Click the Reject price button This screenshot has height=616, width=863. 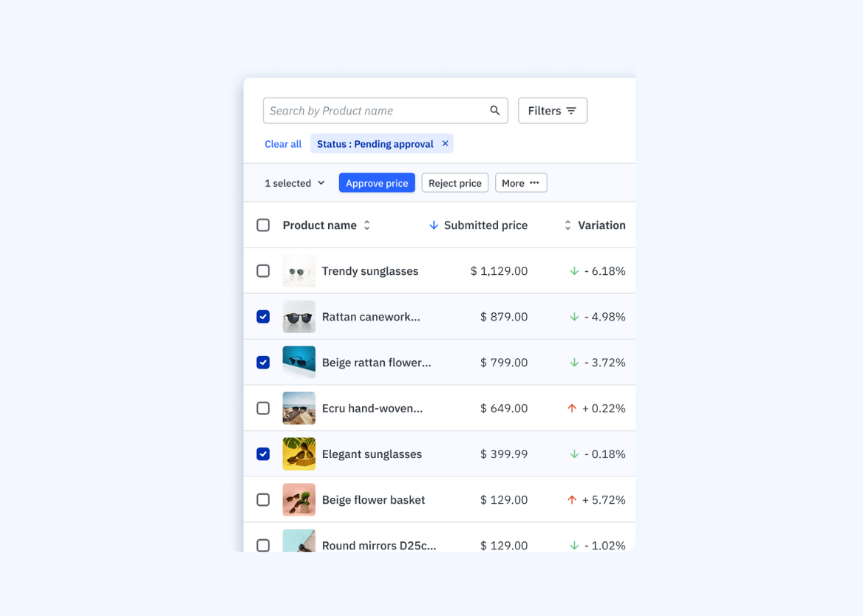click(454, 182)
